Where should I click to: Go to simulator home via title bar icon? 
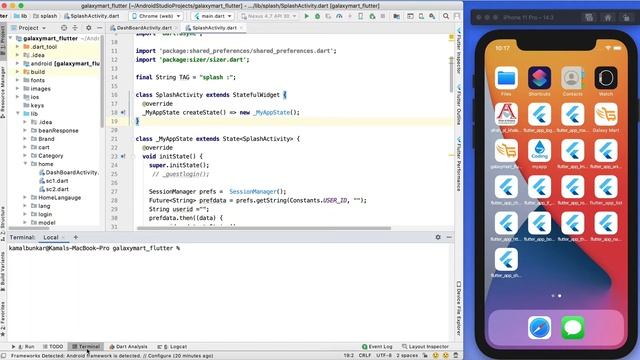(608, 18)
